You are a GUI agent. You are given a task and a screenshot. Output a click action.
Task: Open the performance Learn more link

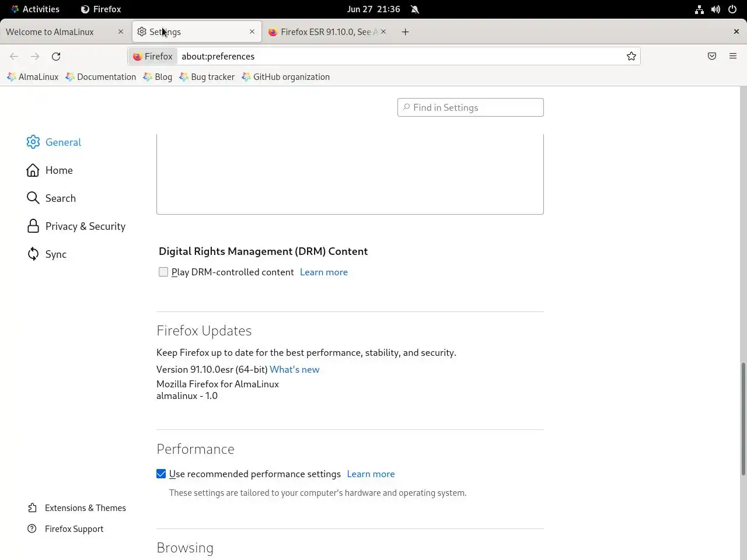pyautogui.click(x=371, y=474)
